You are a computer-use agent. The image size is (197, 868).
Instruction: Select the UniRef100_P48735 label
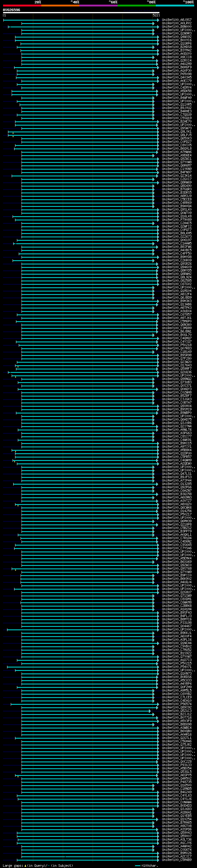click(x=177, y=782)
